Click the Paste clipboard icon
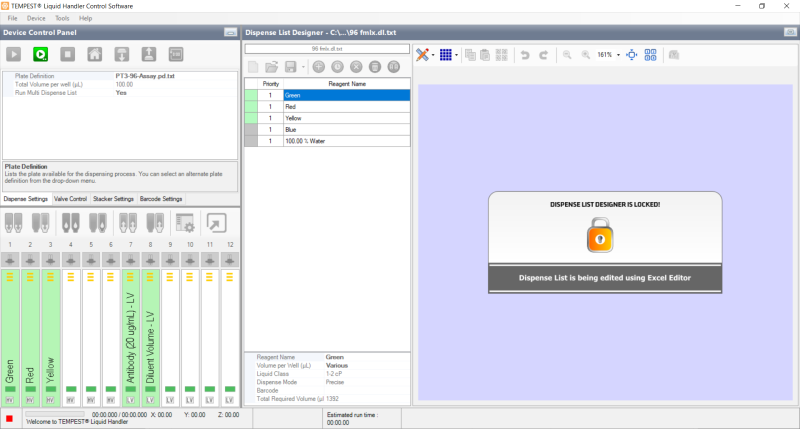Image resolution: width=800 pixels, height=429 pixels. (x=485, y=55)
